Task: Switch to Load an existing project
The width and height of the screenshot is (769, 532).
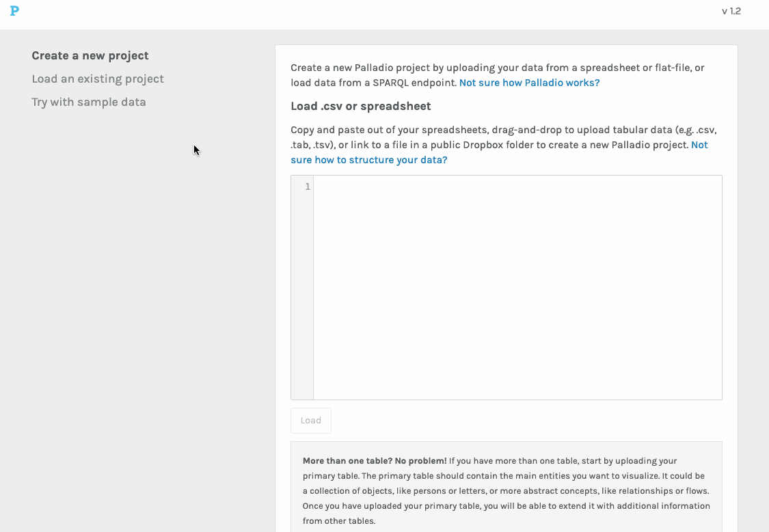Action: pos(98,79)
